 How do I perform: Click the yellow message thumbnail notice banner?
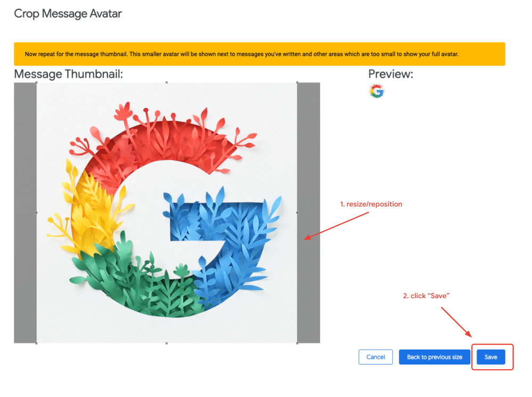point(259,54)
